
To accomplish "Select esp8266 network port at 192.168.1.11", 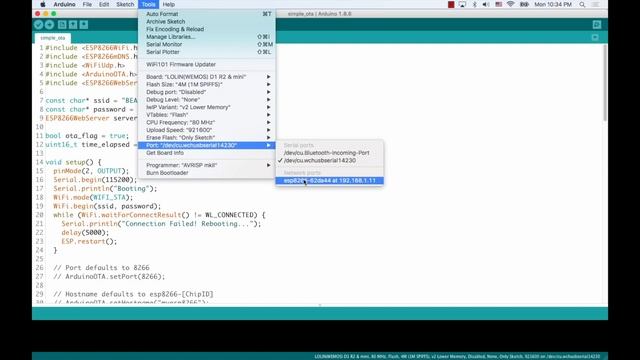I will tap(329, 180).
